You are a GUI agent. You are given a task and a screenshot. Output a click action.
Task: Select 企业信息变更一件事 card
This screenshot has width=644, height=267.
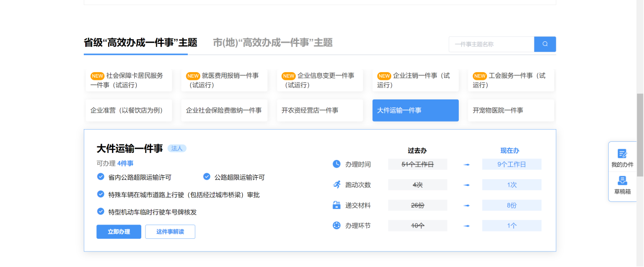320,80
